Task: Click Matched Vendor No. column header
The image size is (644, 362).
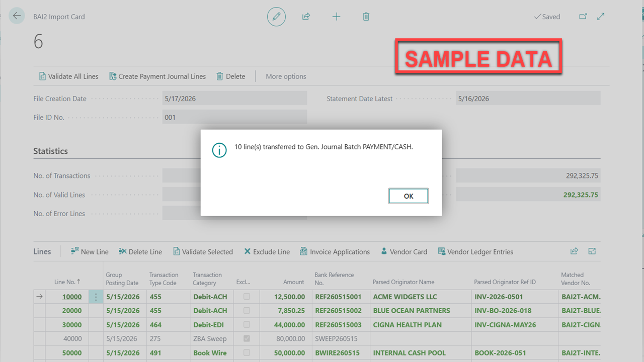Action: 576,279
